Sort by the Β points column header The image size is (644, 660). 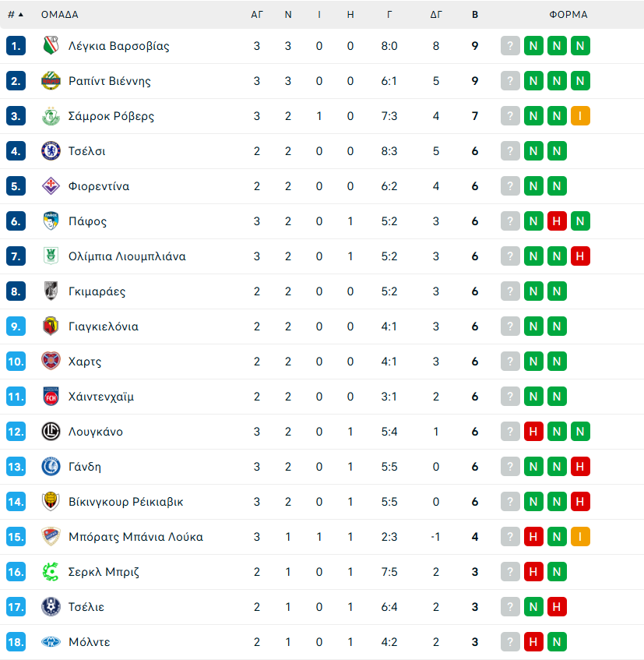pyautogui.click(x=475, y=14)
